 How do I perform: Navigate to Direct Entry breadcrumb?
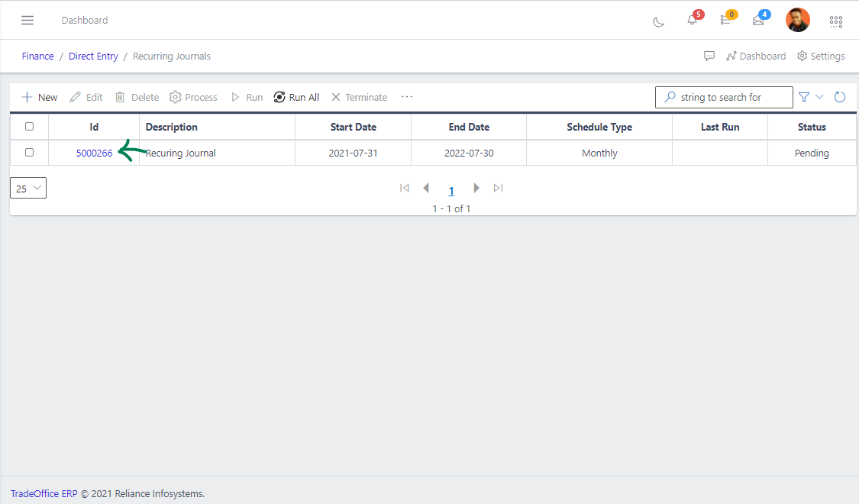[x=93, y=56]
